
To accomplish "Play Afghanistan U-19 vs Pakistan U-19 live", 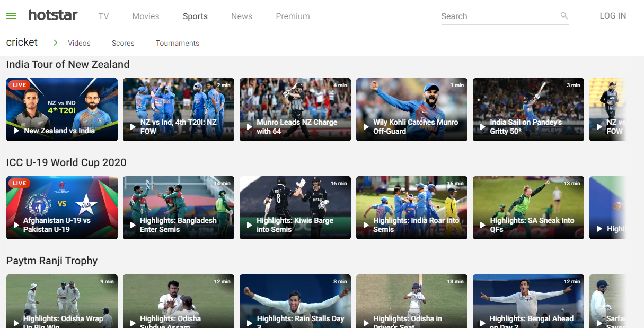I will point(62,208).
